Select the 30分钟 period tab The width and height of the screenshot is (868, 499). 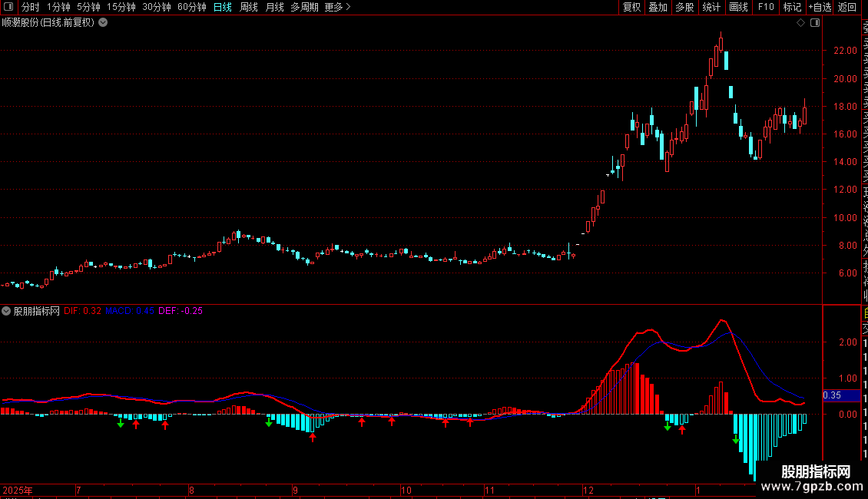click(156, 7)
